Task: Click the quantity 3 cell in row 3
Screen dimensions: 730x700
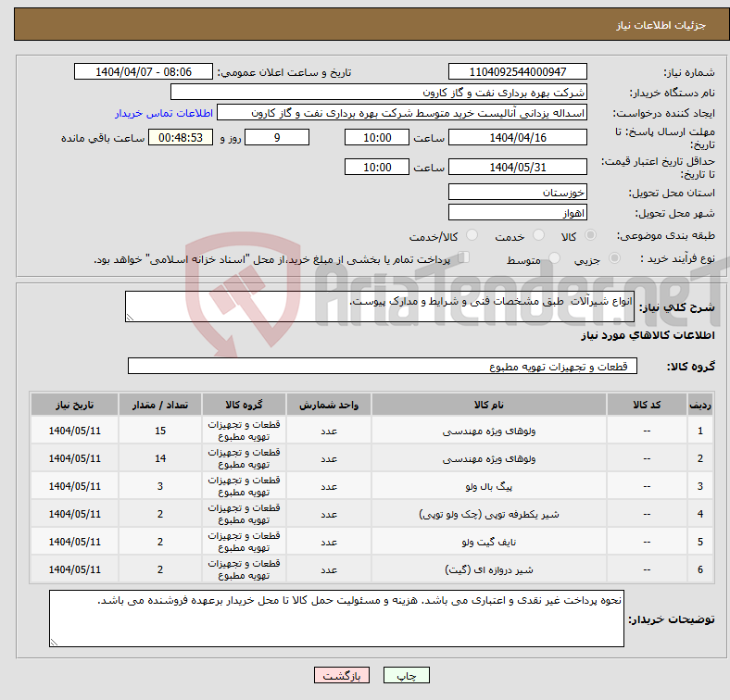Action: 160,486
